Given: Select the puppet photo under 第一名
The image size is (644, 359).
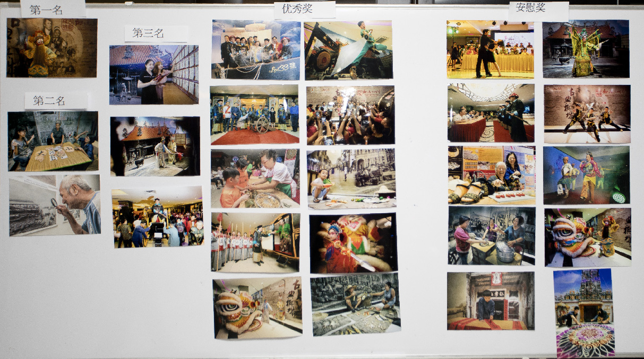Looking at the screenshot, I should 52,48.
